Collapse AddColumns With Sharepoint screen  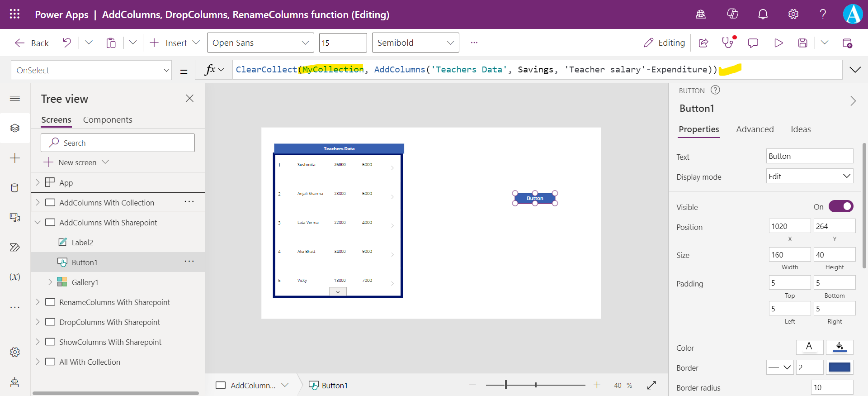pyautogui.click(x=38, y=223)
